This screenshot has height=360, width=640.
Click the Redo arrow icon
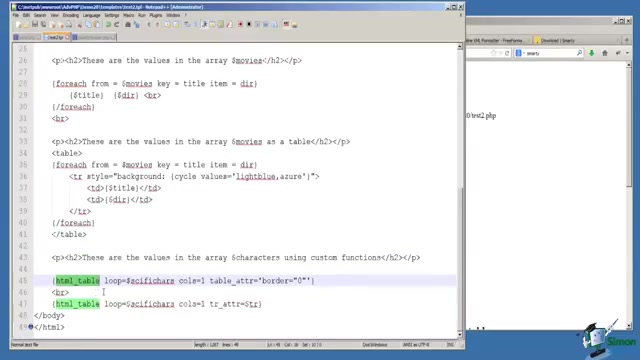pos(117,25)
